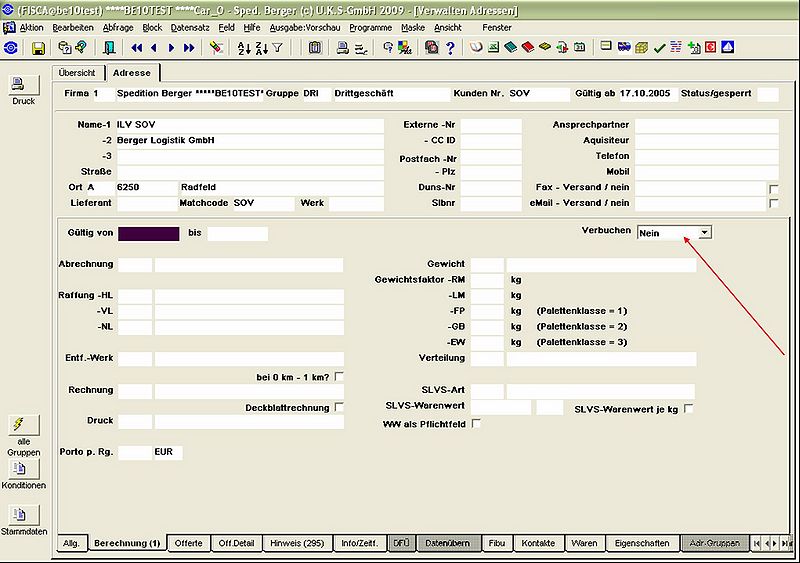
Task: Switch to the Übersicht tab
Action: click(x=77, y=72)
